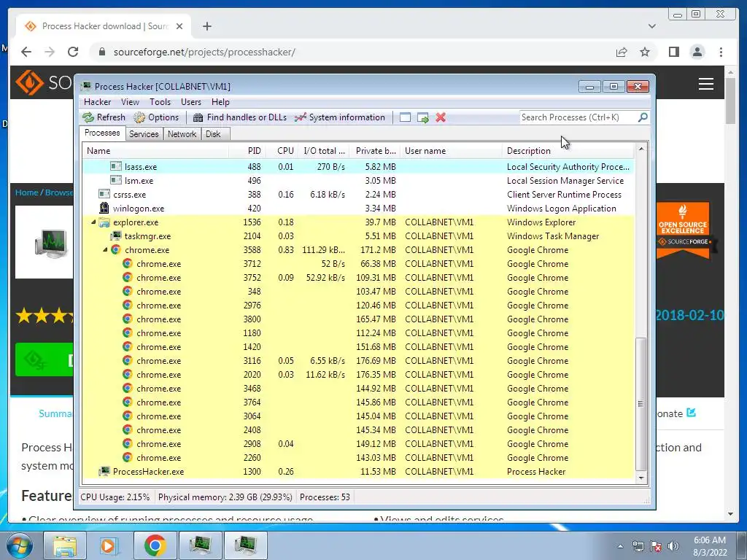Click Chrome icon of PID 3588 row
The width and height of the screenshot is (747, 560).
(x=116, y=249)
